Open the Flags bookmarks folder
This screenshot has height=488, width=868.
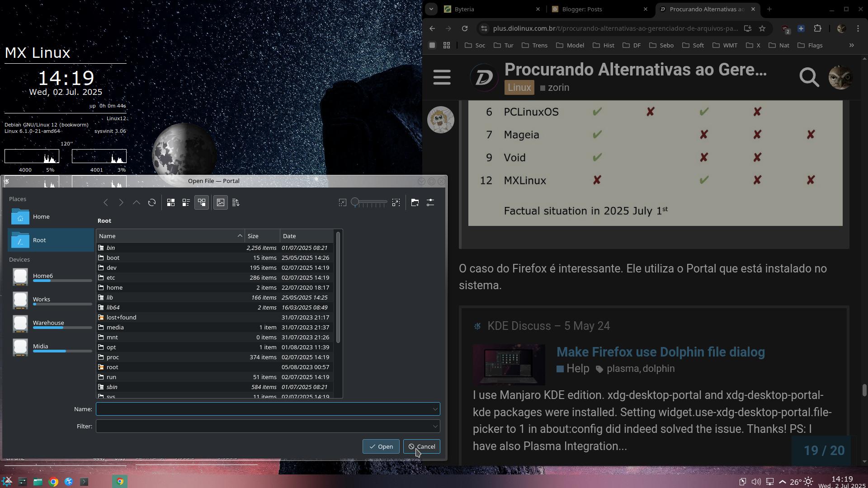(810, 45)
